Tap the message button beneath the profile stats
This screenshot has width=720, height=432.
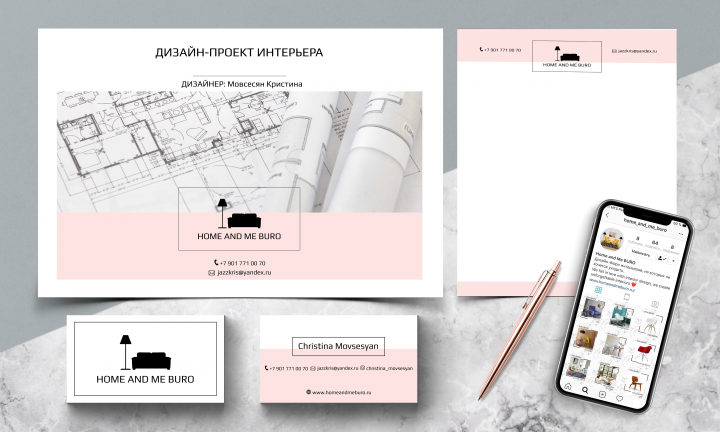coord(641,253)
